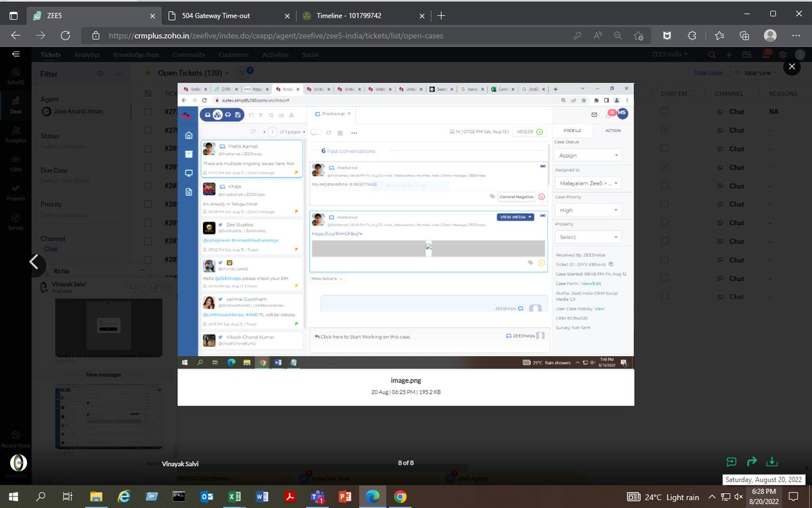
Task: Open the Favorites list icon
Action: (x=719, y=35)
